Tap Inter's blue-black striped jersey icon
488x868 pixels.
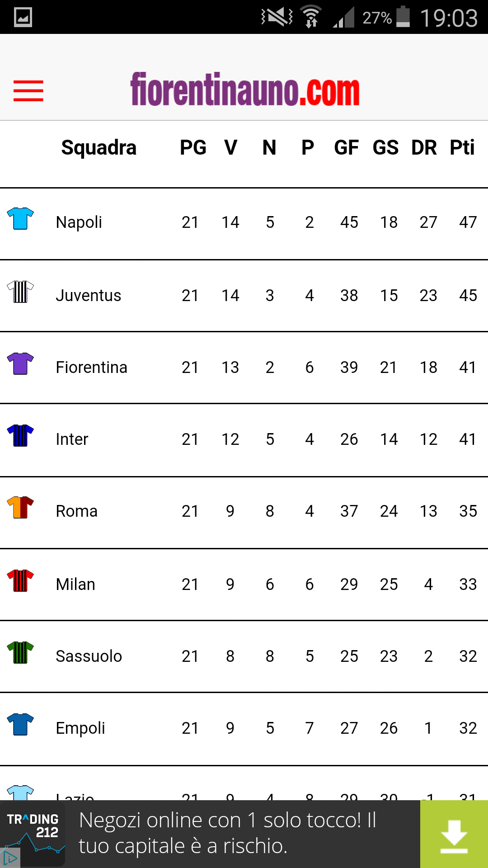point(20,435)
